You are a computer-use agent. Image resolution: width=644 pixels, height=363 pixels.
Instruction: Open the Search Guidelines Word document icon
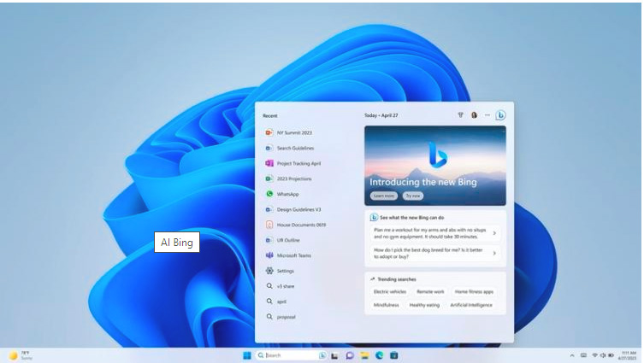point(269,148)
